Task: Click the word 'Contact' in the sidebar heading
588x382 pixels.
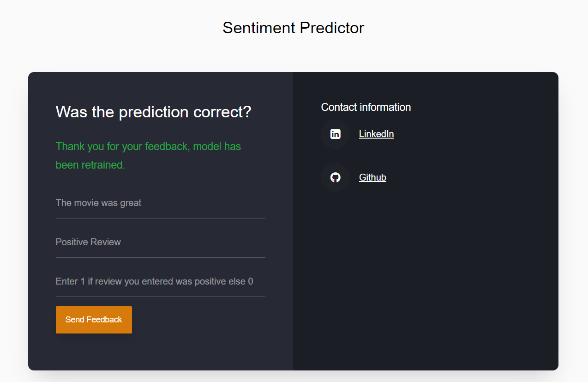Action: pyautogui.click(x=339, y=107)
